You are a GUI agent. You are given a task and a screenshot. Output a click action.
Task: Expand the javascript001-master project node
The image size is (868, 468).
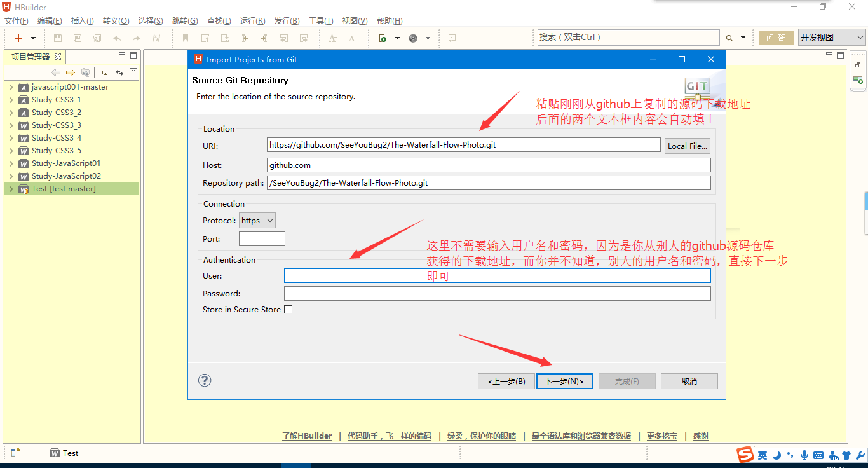[11, 87]
